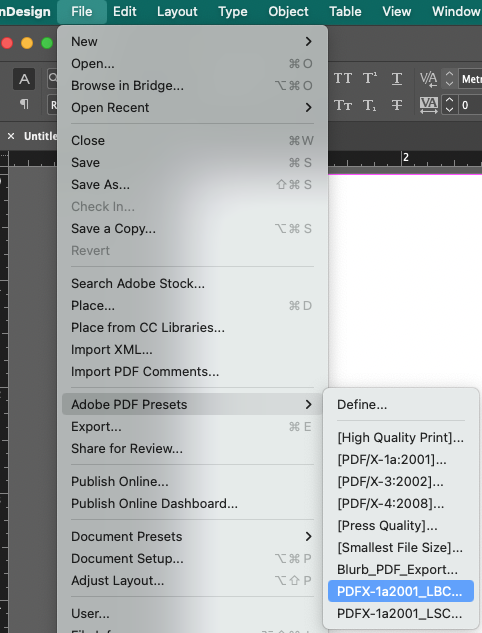Viewport: 482px width, 633px height.
Task: Click the All Caps TT icon
Action: (343, 78)
